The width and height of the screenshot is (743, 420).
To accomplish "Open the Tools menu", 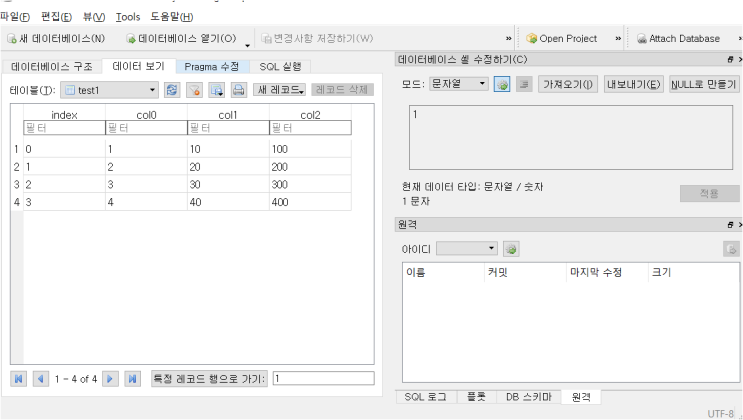I will coord(128,17).
